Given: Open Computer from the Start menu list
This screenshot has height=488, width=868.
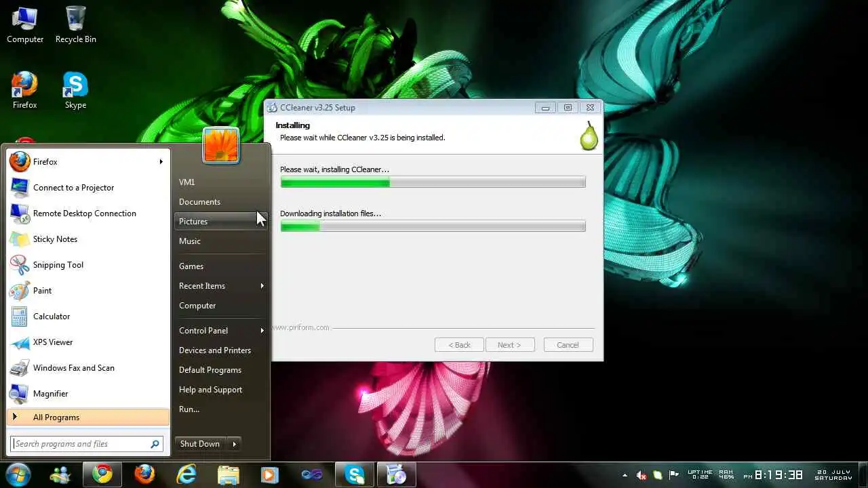Looking at the screenshot, I should point(220,306).
